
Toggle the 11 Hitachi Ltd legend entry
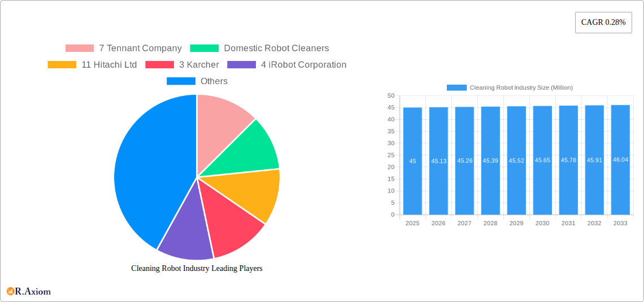click(x=92, y=64)
